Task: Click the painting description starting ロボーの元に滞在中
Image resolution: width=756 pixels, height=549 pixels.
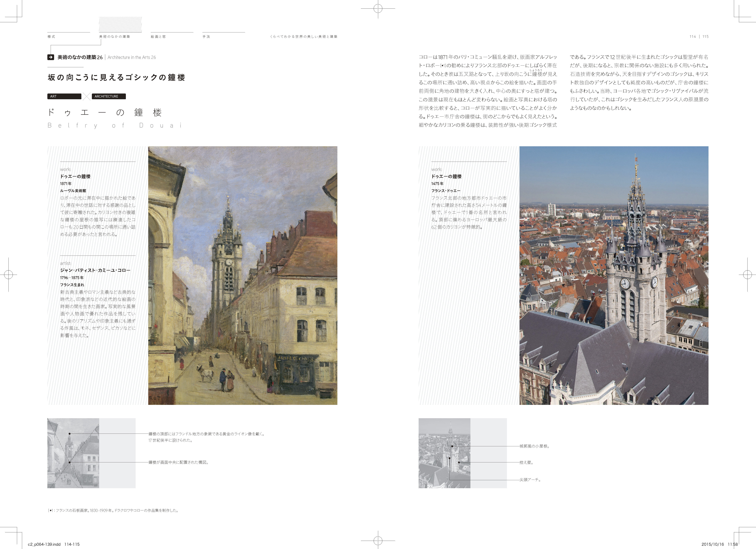Action: [98, 216]
